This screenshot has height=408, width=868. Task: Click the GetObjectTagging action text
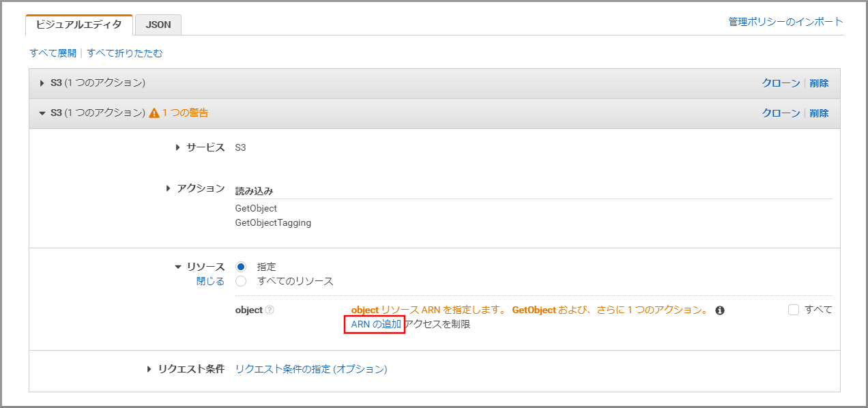pos(273,222)
